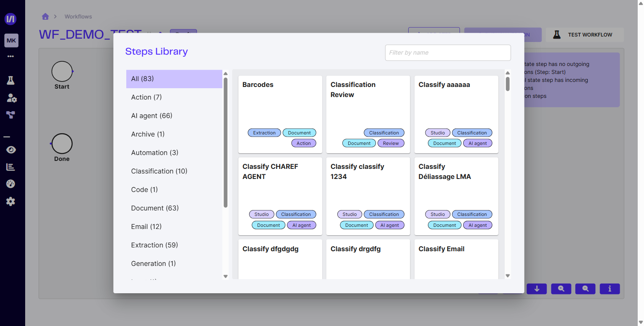
Task: Open the Workflows breadcrumb link
Action: (x=78, y=17)
